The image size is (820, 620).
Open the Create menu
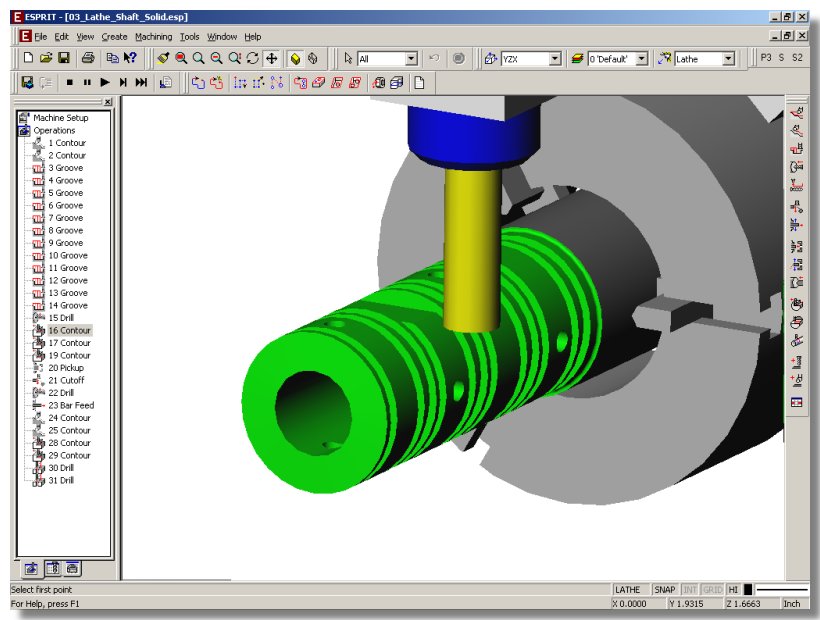[114, 37]
